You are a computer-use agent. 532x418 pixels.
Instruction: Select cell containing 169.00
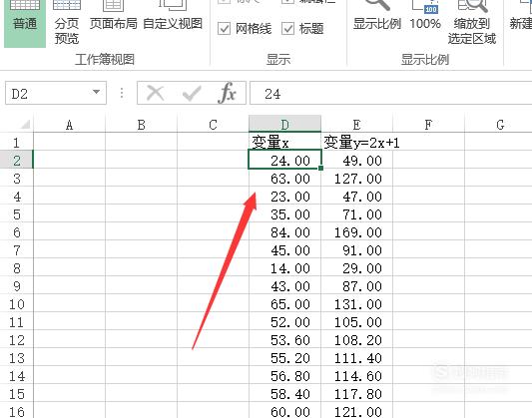[x=357, y=232]
